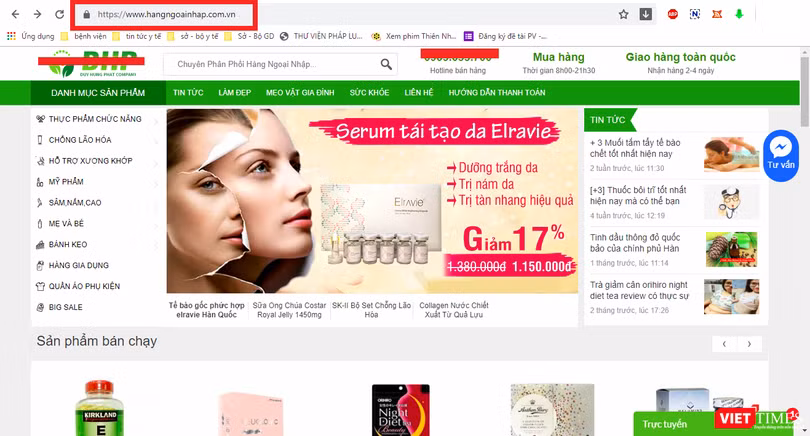Open sở - bộ y tế bookmark folder
The width and height of the screenshot is (810, 436).
pos(193,36)
